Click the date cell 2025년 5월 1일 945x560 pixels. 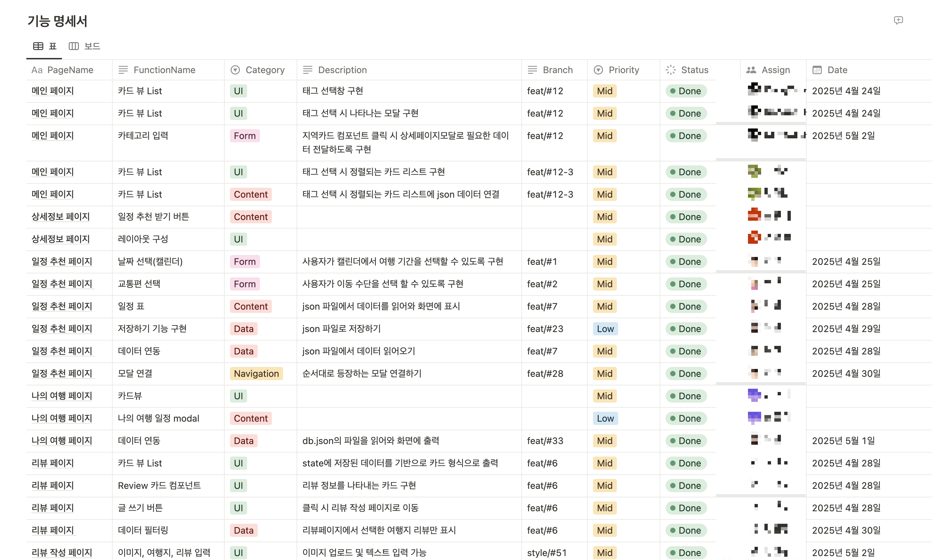(843, 441)
